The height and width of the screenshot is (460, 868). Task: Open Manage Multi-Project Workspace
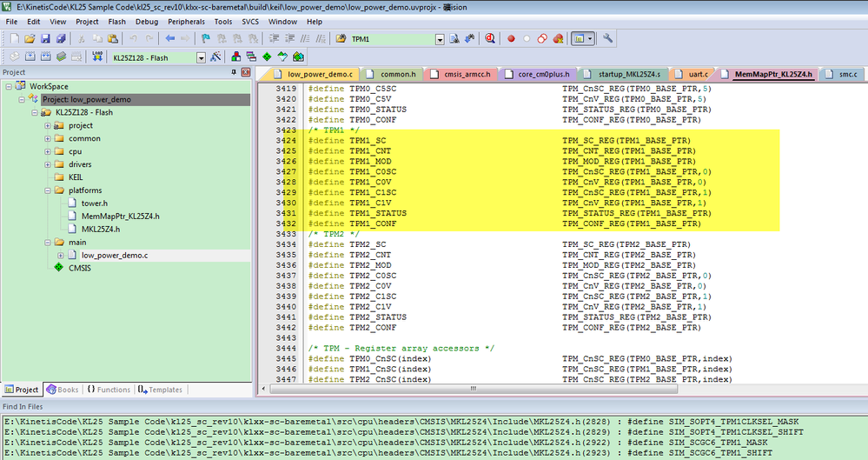click(x=251, y=57)
